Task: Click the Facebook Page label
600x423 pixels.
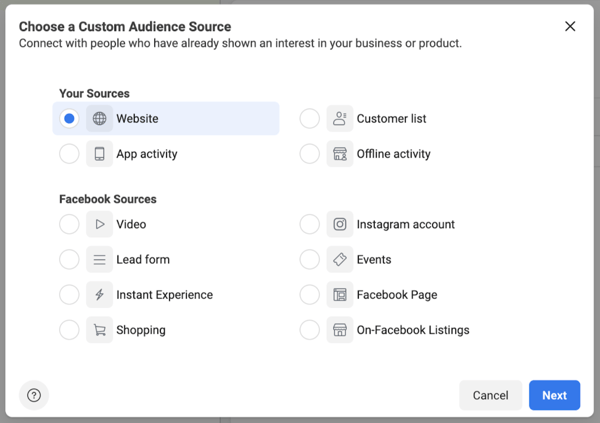Action: (397, 295)
